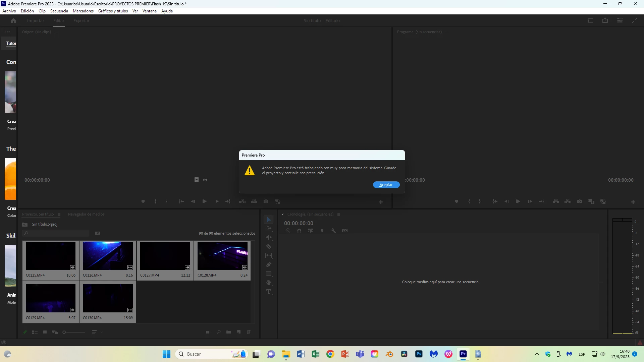Click the trash Clear icon in project panel
This screenshot has height=362, width=644.
pyautogui.click(x=249, y=332)
